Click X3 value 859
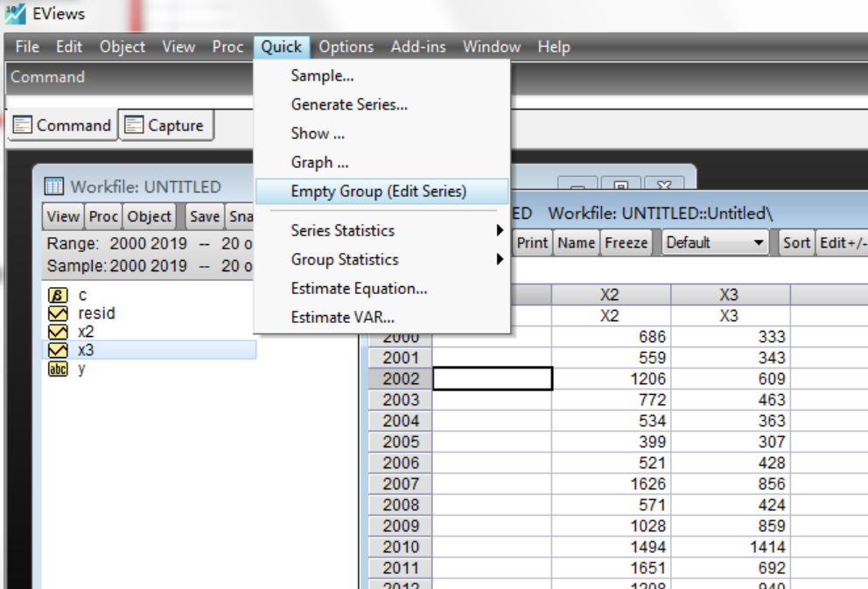The image size is (868, 589). (730, 526)
